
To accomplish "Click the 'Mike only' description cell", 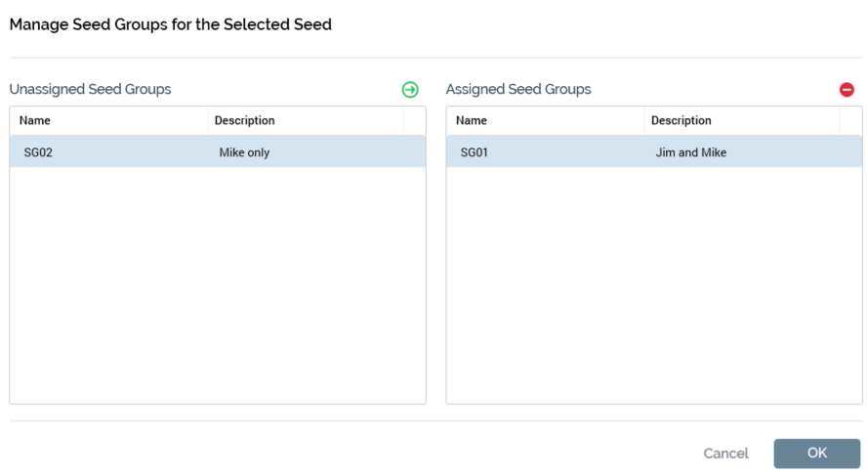I will (x=244, y=152).
